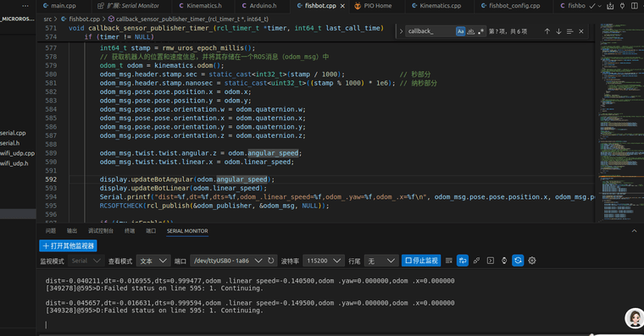Click the serial output line with dts=0.999477
This screenshot has height=336, width=644.
coord(250,281)
